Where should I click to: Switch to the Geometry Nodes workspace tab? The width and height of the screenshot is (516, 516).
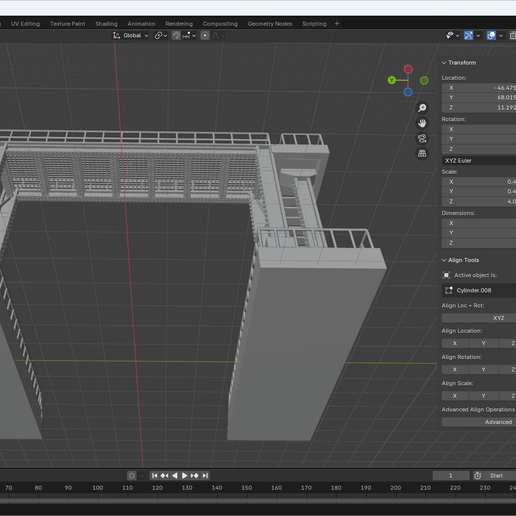(x=270, y=24)
